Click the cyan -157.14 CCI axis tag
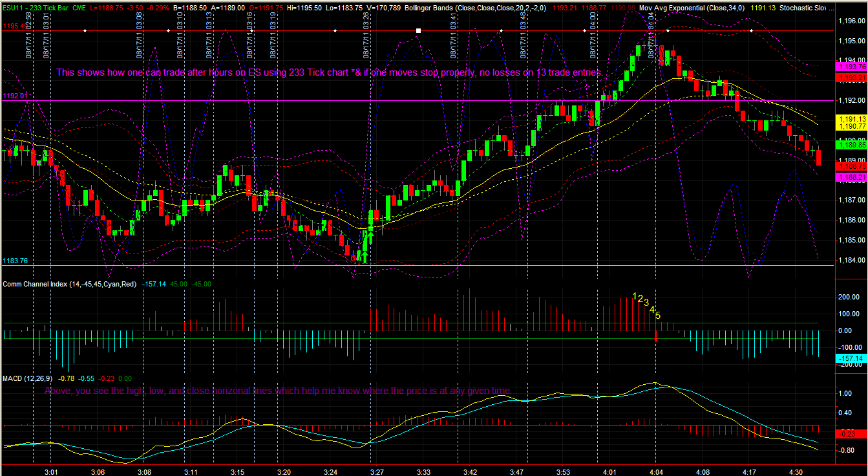The image size is (868, 476). [851, 358]
